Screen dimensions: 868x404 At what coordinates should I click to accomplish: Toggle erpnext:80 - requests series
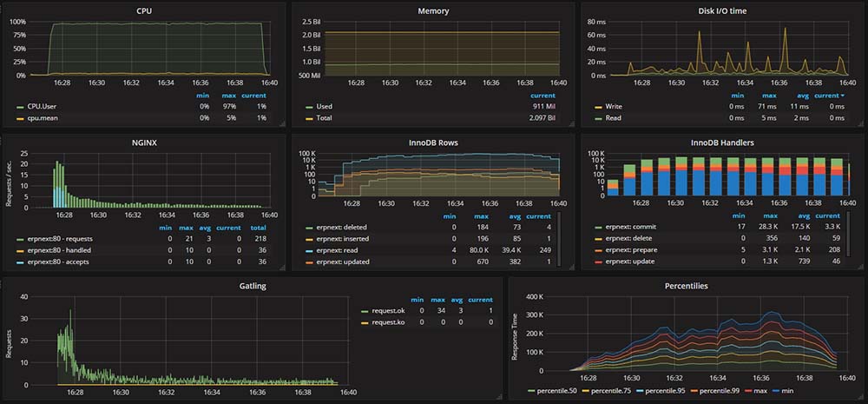60,238
